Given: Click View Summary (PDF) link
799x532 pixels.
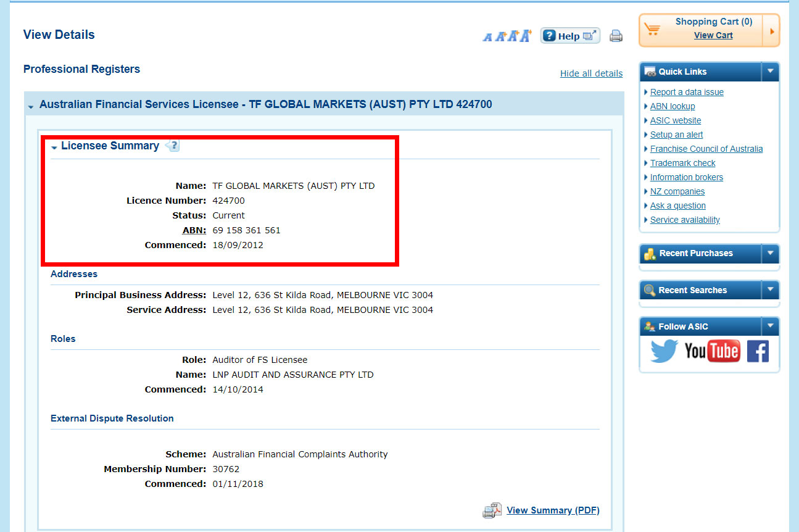Looking at the screenshot, I should click(553, 510).
